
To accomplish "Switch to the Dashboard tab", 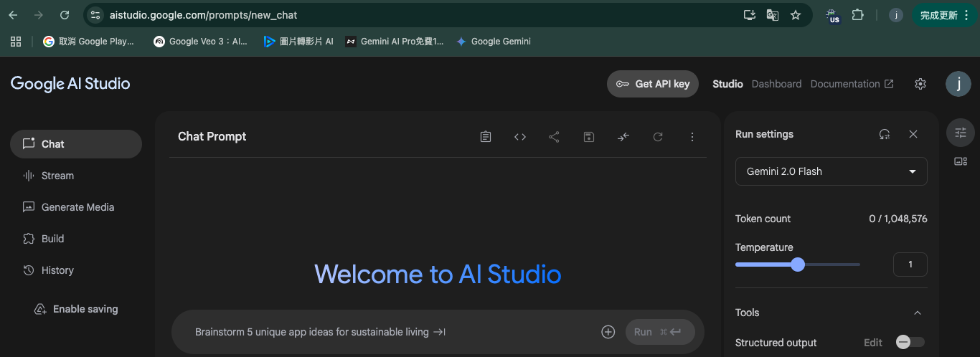I will click(776, 84).
